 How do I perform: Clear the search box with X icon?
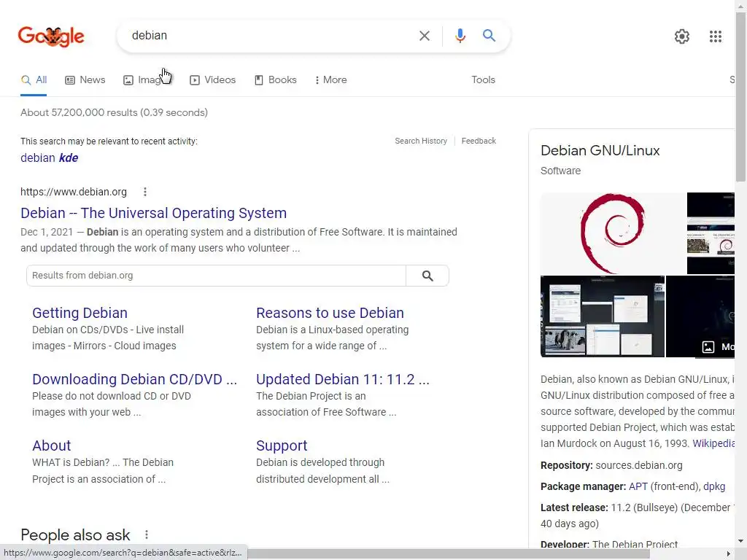click(424, 36)
